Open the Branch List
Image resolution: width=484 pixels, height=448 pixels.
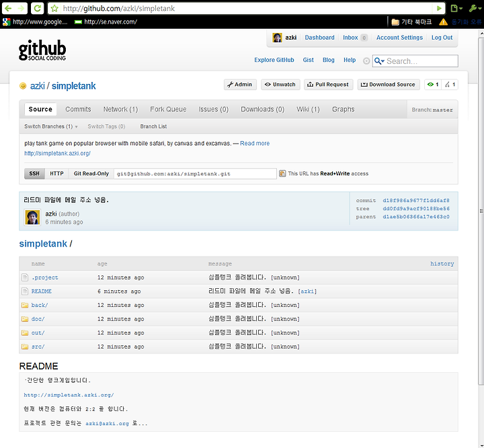tap(153, 126)
